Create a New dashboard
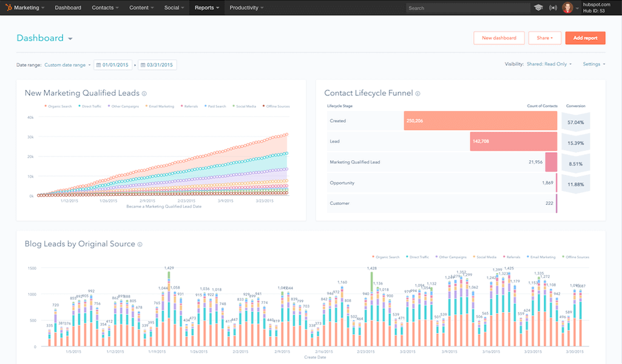622x364 pixels. click(498, 38)
